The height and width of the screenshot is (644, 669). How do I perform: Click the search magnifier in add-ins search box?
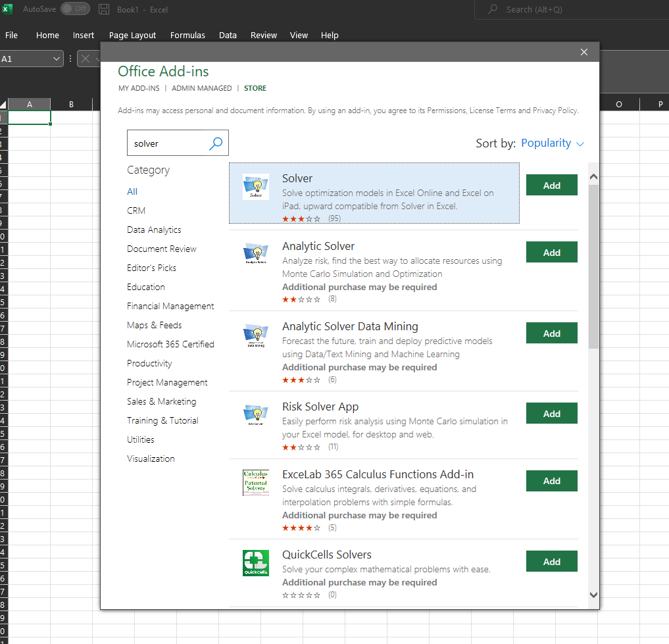[x=216, y=143]
